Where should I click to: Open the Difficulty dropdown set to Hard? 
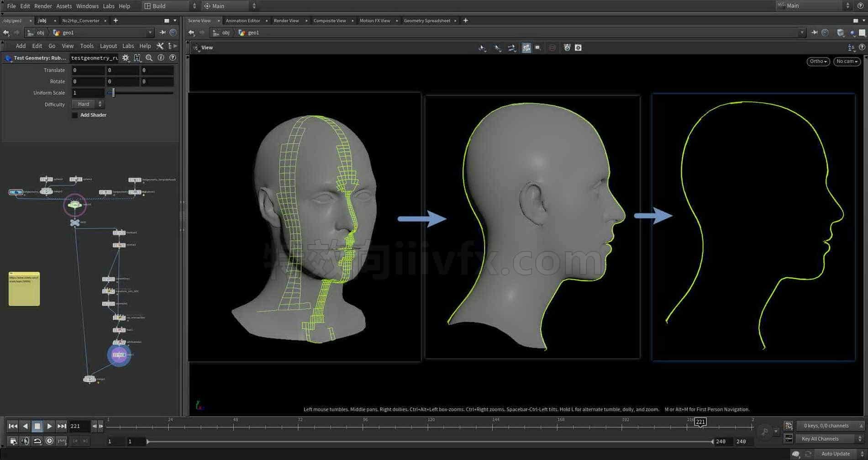[88, 104]
